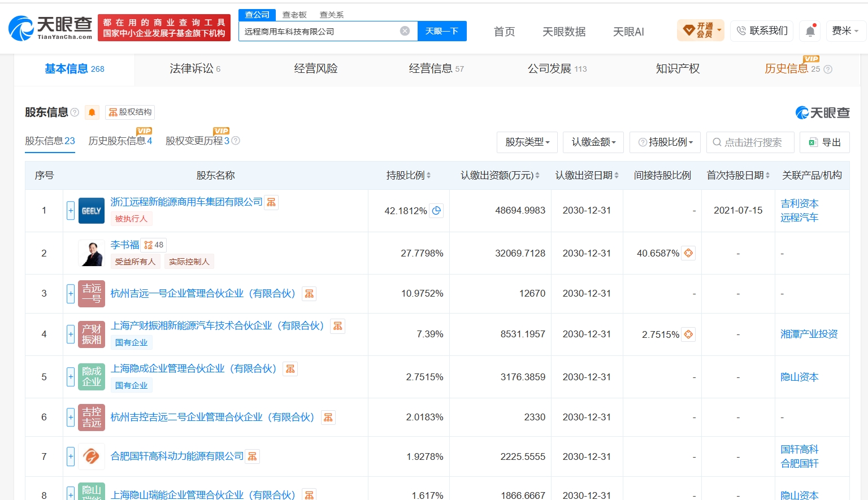Click the 导出 export button

[824, 142]
